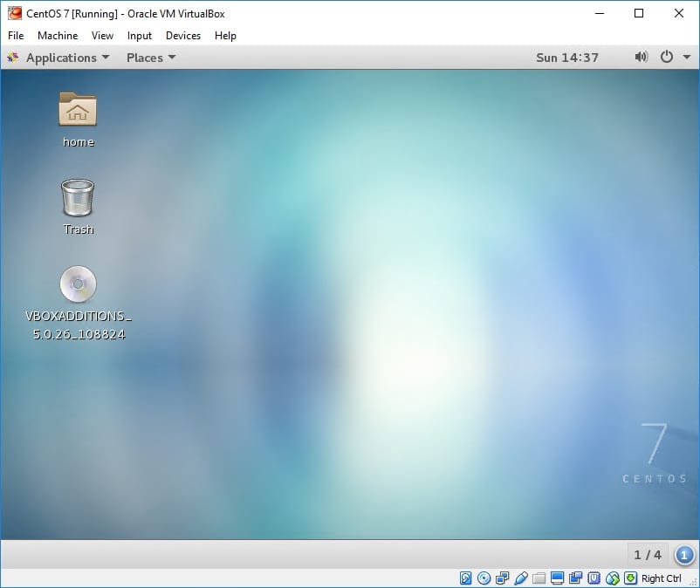Open the Machine menu
Screen dimensions: 700x588
58,36
